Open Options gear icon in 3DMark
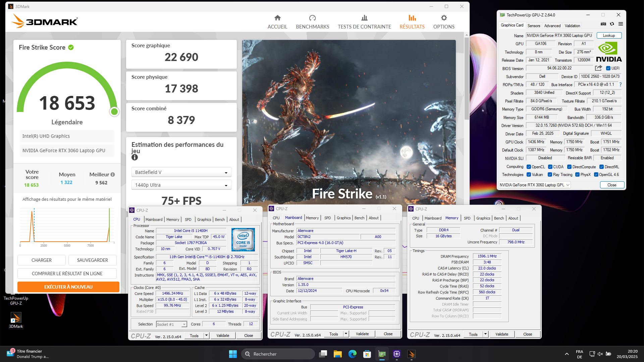 (444, 18)
